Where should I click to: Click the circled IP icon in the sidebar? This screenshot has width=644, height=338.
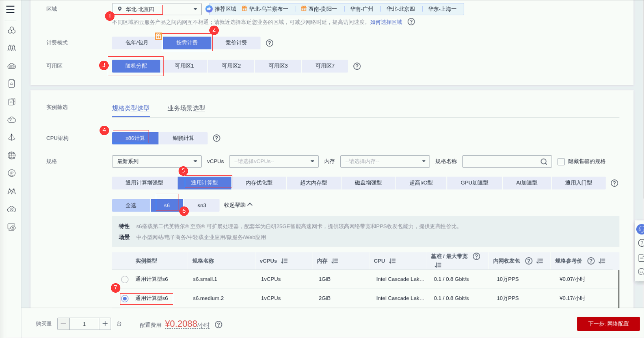click(12, 173)
